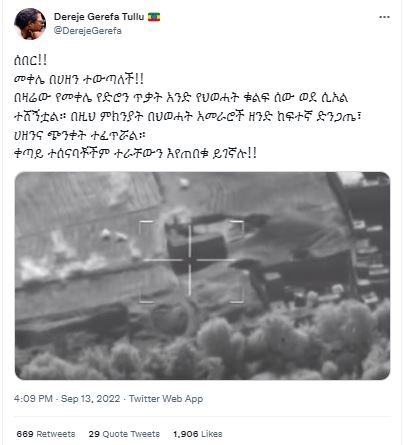Image resolution: width=403 pixels, height=445 pixels.
Task: Open the Dereje Gerefa Tullu display name
Action: pyautogui.click(x=99, y=17)
